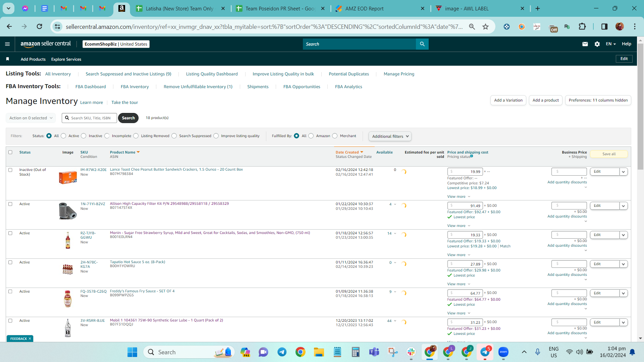Open the messages mail icon
The image size is (644, 362).
[585, 44]
